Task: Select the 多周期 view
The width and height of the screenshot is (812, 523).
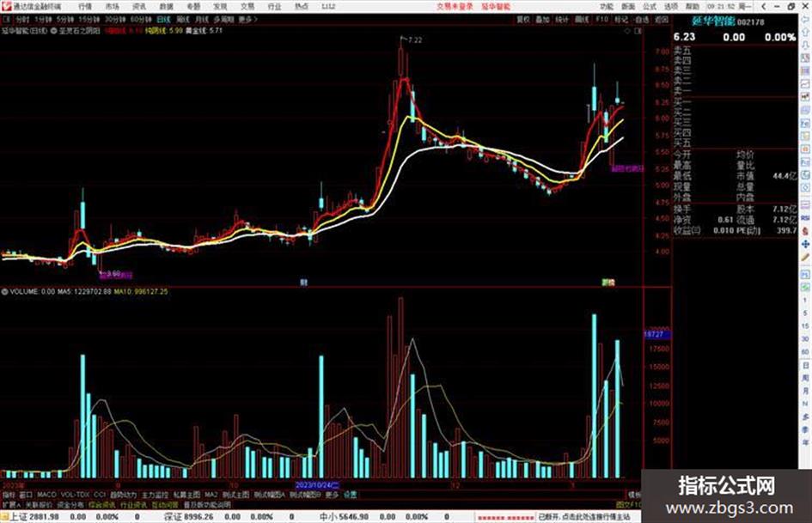Action: 223,20
